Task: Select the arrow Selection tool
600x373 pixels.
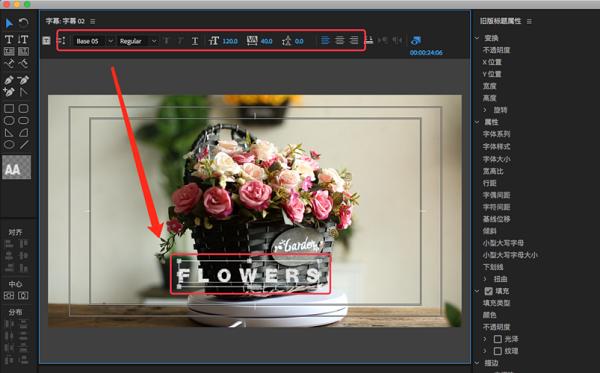Action: pyautogui.click(x=9, y=23)
